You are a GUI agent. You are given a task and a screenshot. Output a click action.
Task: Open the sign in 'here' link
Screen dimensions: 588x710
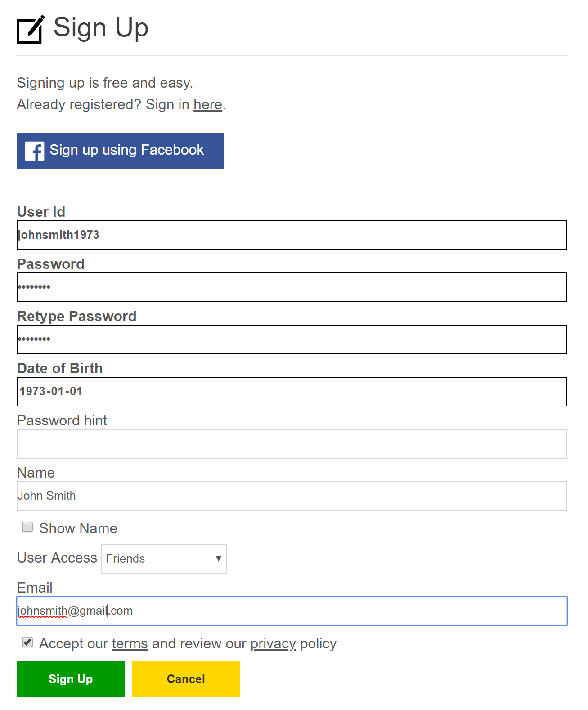208,104
